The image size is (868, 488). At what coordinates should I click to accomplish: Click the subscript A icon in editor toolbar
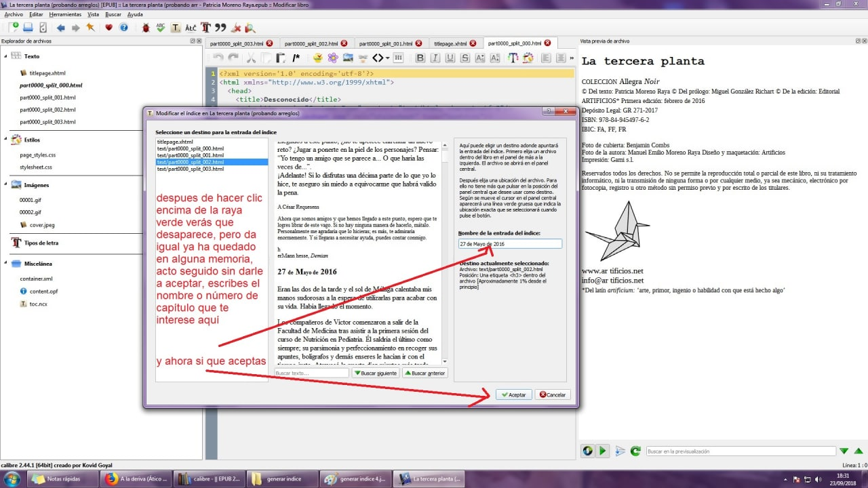(479, 58)
